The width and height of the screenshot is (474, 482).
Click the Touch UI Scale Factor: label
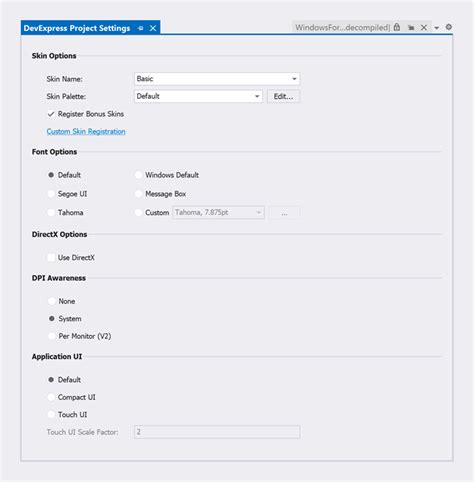click(82, 432)
